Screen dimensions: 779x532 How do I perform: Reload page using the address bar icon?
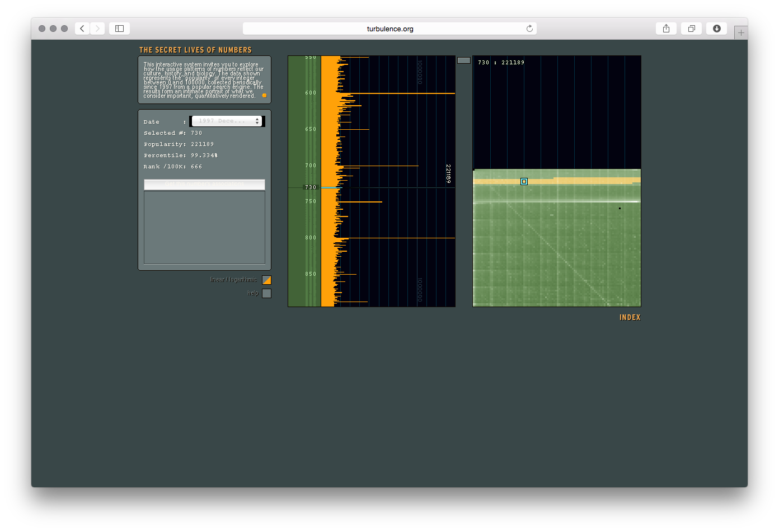[x=529, y=29]
